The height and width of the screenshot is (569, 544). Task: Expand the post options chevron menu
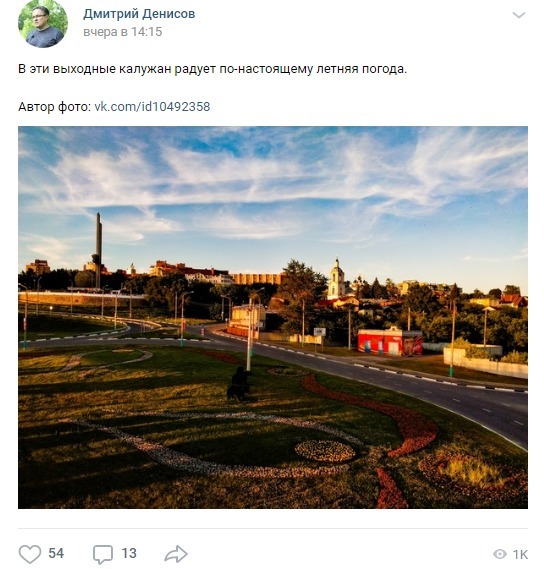click(x=519, y=15)
